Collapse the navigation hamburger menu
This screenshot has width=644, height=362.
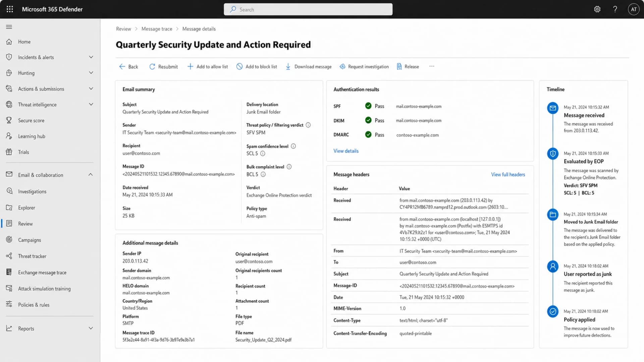pos(9,27)
